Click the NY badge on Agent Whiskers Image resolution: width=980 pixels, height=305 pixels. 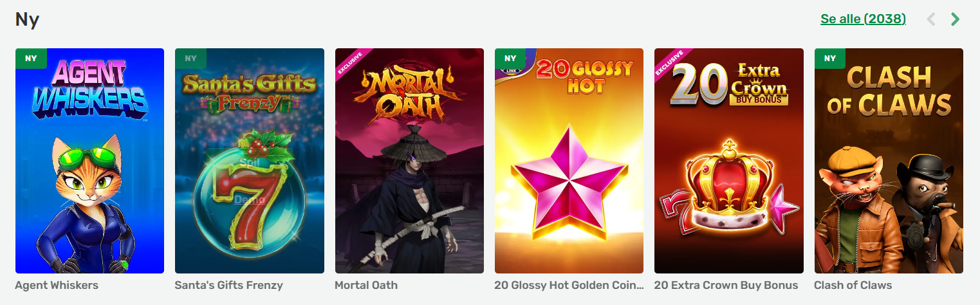pos(31,59)
